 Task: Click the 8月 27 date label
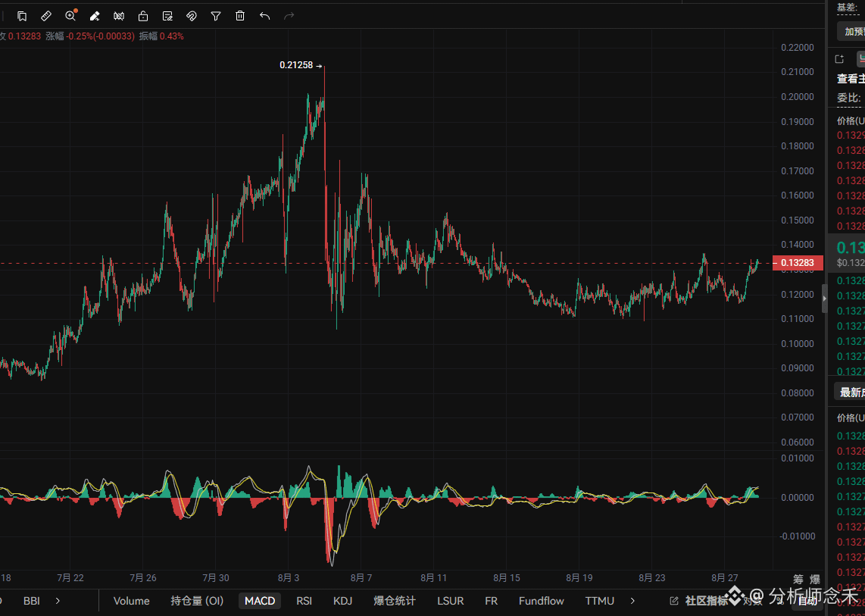pyautogui.click(x=724, y=578)
